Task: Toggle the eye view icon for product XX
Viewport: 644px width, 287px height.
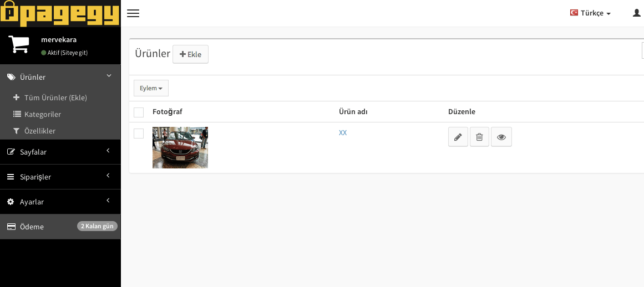Action: [501, 137]
